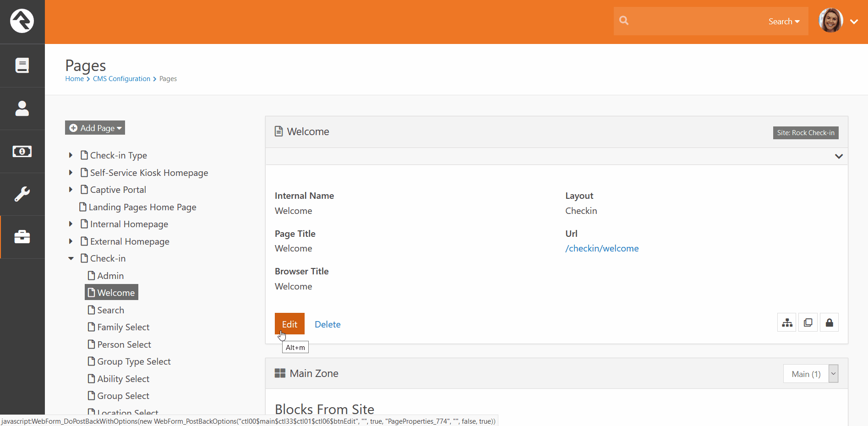Screen dimensions: 868x426
Task: Expand the Captive Portal tree node
Action: [x=71, y=190]
